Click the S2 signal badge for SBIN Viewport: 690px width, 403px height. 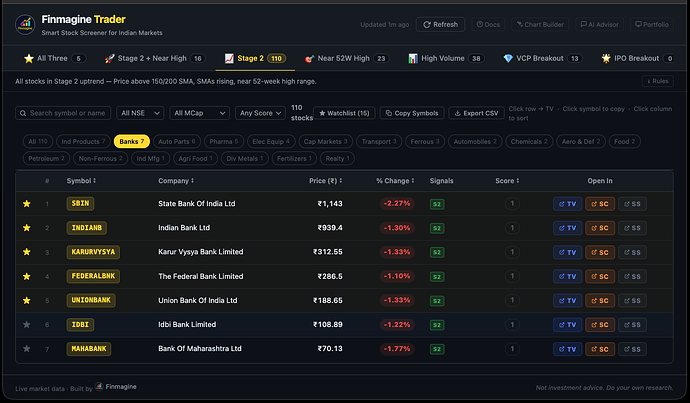pos(437,204)
